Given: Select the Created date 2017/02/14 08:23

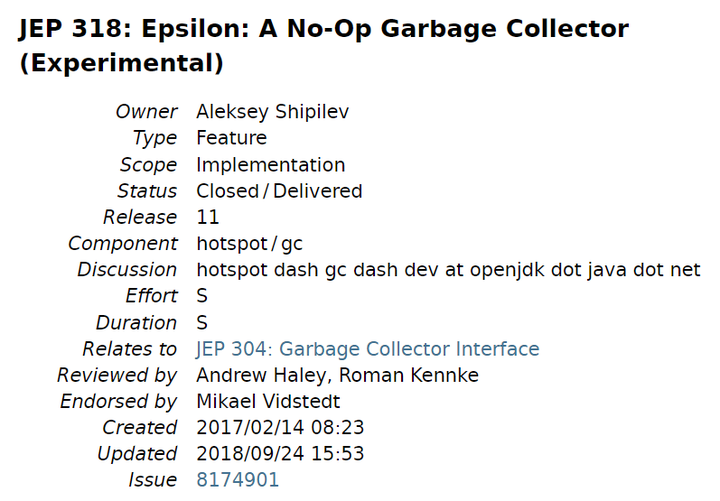Looking at the screenshot, I should (280, 428).
